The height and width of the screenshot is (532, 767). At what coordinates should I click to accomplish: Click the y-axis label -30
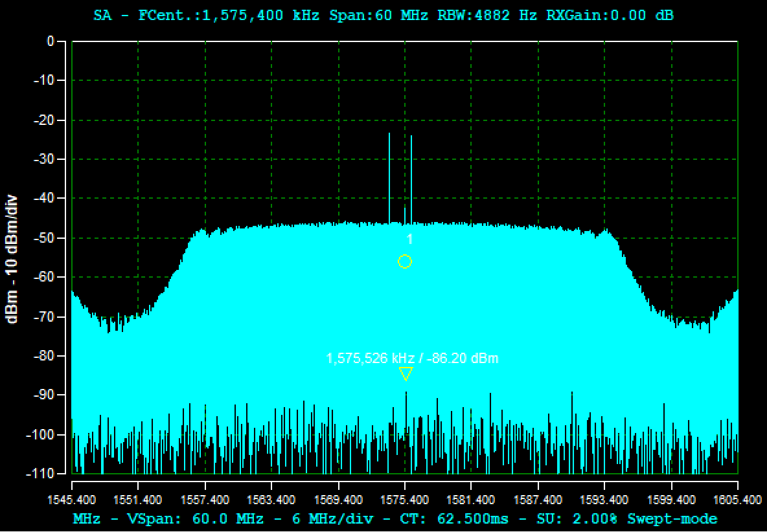click(45, 159)
